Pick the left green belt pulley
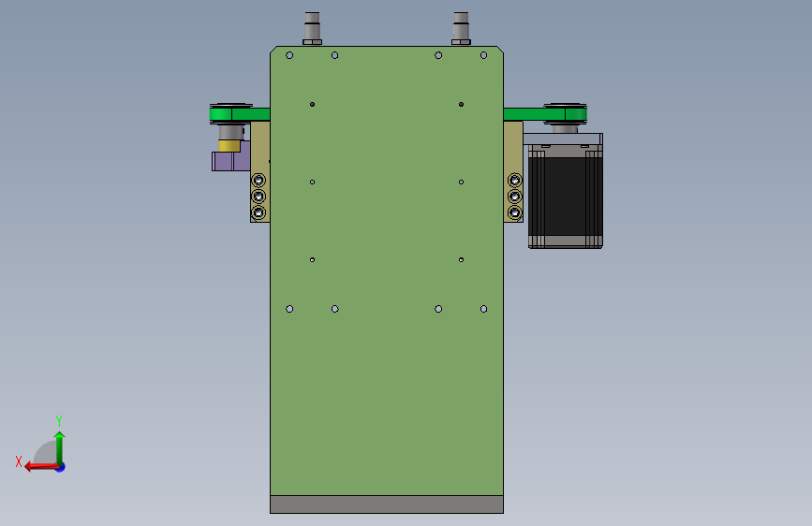Viewport: 812px width, 526px height. tap(231, 113)
